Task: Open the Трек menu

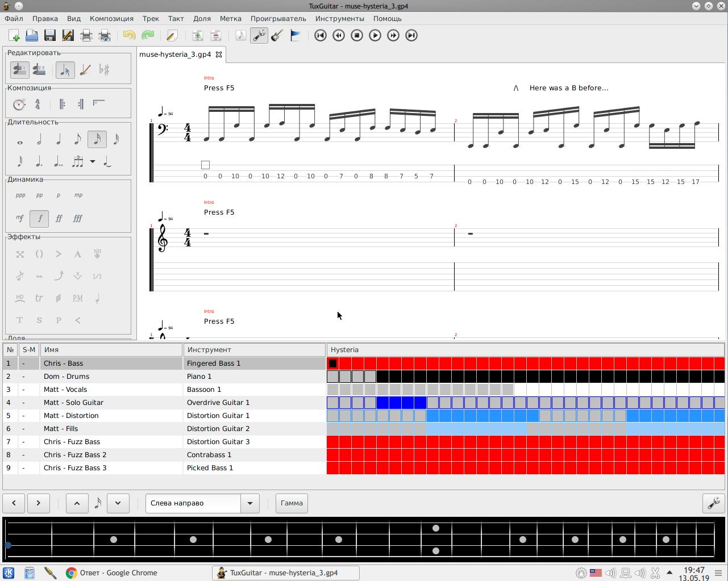Action: coord(151,18)
